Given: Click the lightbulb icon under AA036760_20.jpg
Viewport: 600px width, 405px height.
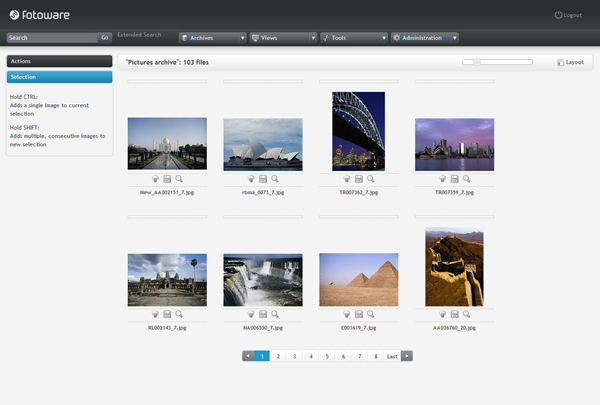Looking at the screenshot, I should click(x=442, y=314).
